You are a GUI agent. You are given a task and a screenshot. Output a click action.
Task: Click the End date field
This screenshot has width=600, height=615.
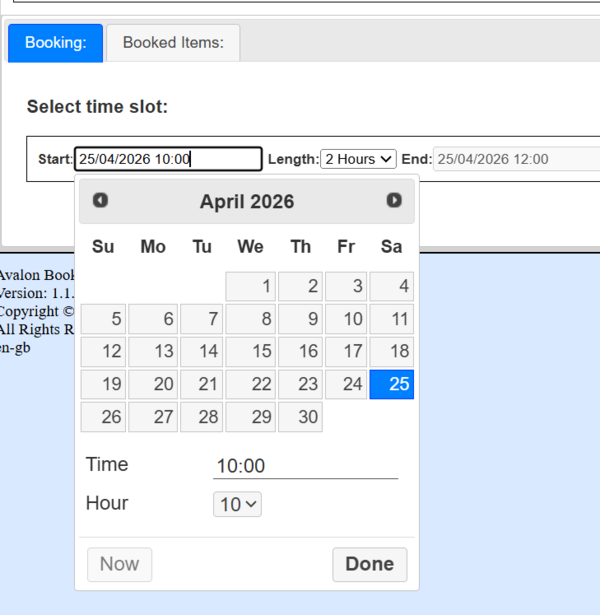[515, 159]
